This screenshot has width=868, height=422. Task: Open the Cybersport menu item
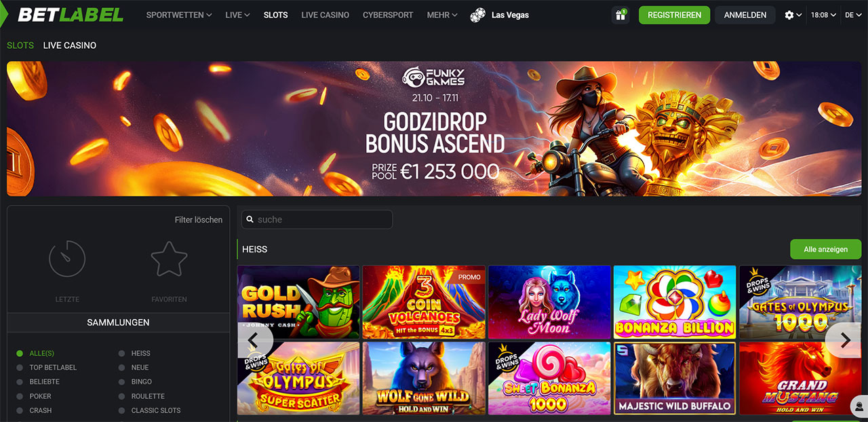point(388,15)
